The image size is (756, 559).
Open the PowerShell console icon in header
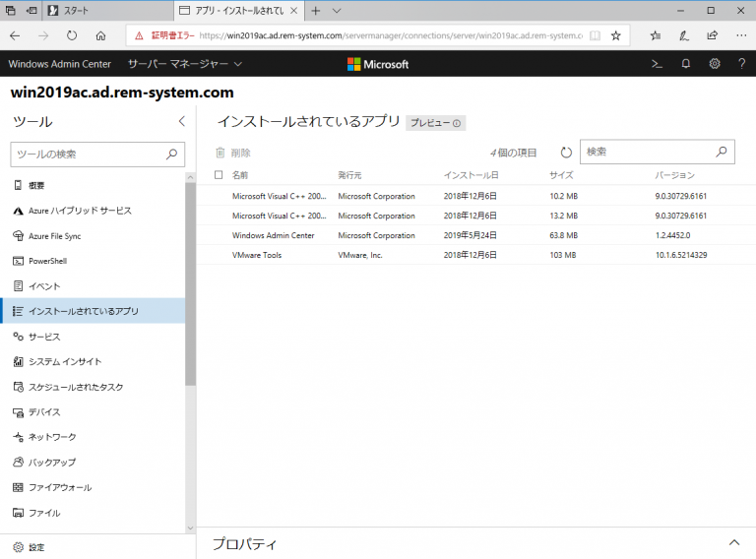click(x=657, y=64)
